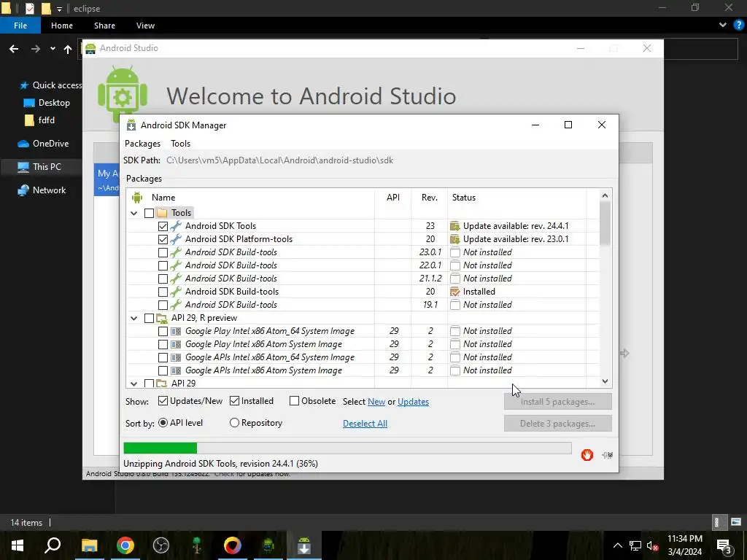Uncheck Android SDK Tools checkbox

[163, 226]
